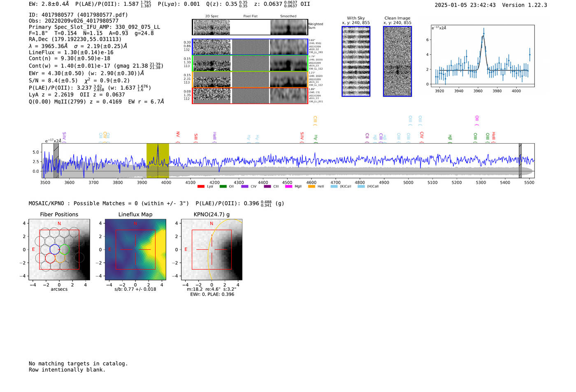Click the green OII legend swatch
Screen dimensions: 576x392
(x=223, y=187)
